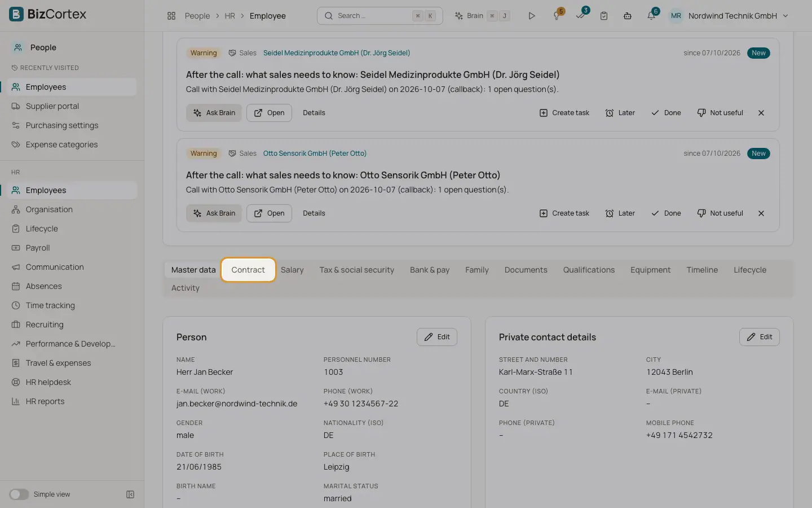Open Brain assistant in top bar
812x508 pixels.
coord(483,16)
